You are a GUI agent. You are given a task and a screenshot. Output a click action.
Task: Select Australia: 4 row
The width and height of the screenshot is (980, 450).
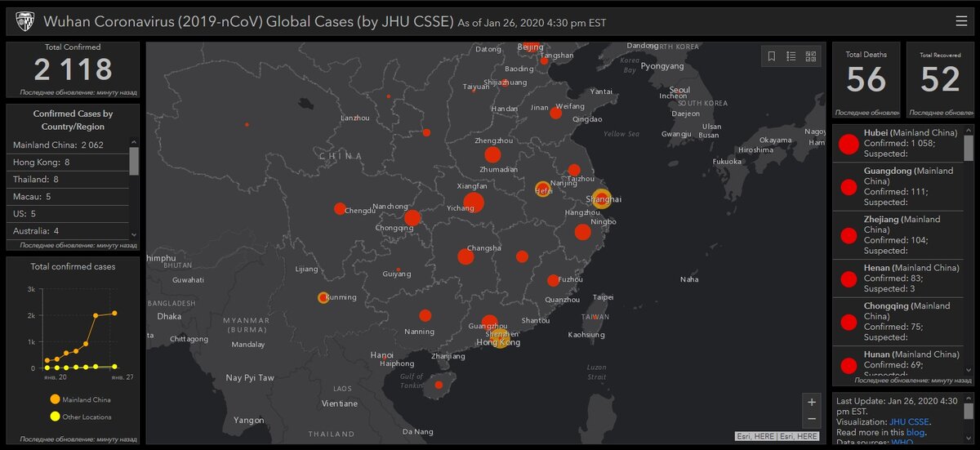[68, 231]
